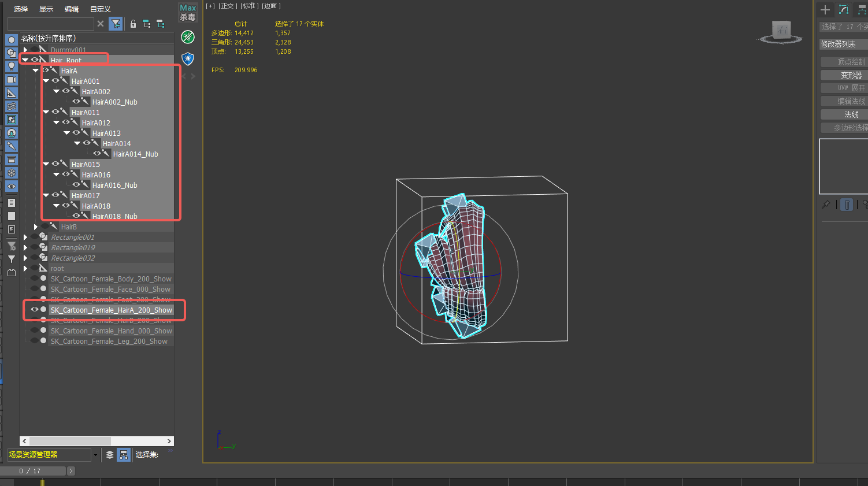Click the green circular scan icon
Image resolution: width=868 pixels, height=486 pixels.
pyautogui.click(x=188, y=37)
